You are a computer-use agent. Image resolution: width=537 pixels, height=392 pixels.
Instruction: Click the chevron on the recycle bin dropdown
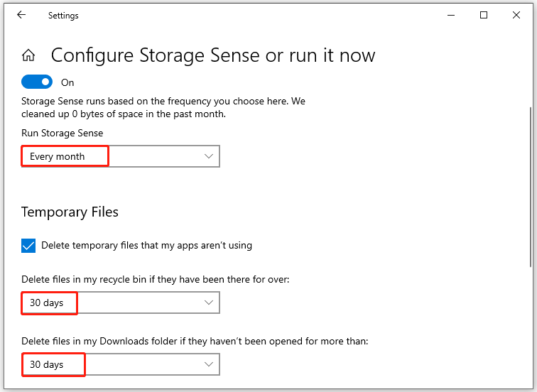pyautogui.click(x=209, y=303)
